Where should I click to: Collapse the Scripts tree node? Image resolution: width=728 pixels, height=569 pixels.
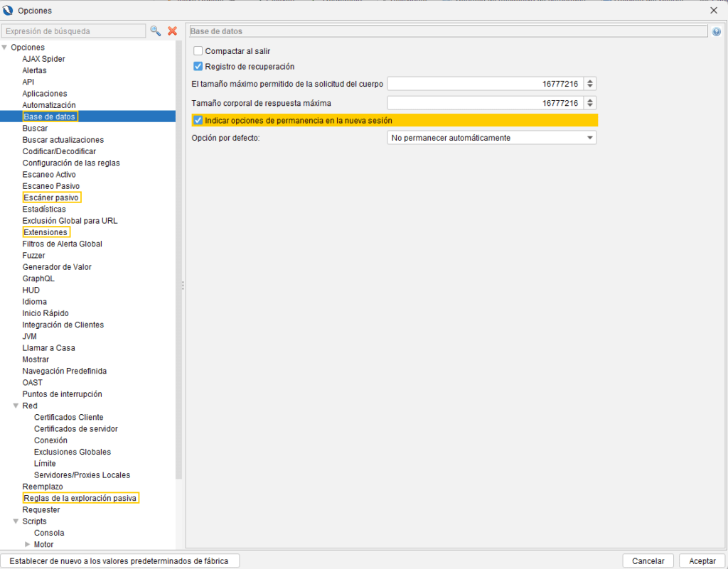point(15,521)
